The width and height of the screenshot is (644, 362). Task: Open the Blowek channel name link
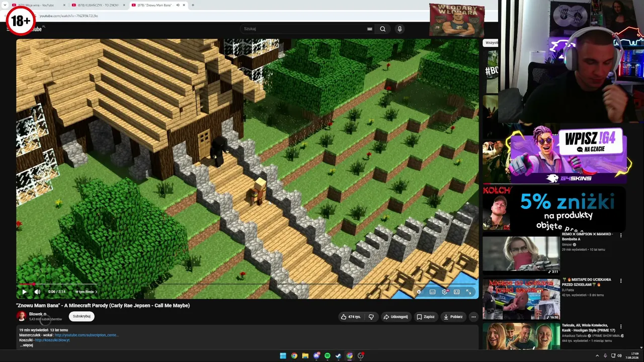[36, 314]
